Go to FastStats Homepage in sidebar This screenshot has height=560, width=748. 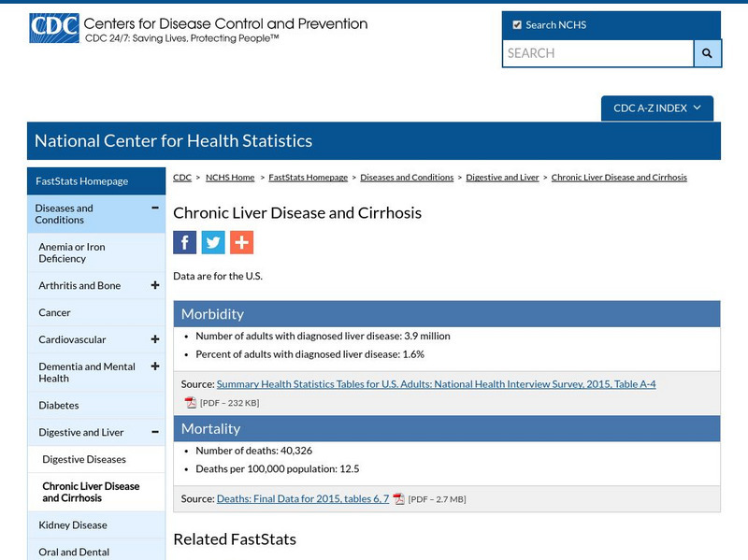(82, 180)
